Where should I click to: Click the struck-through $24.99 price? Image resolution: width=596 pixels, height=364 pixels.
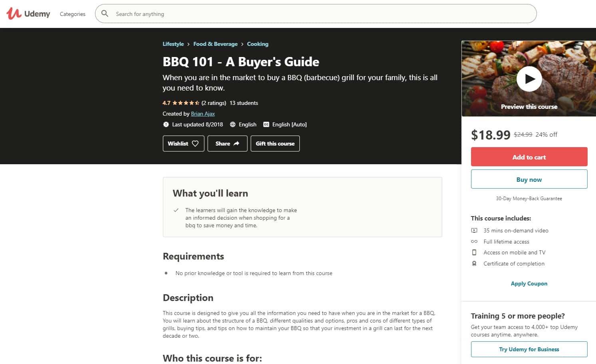(523, 135)
